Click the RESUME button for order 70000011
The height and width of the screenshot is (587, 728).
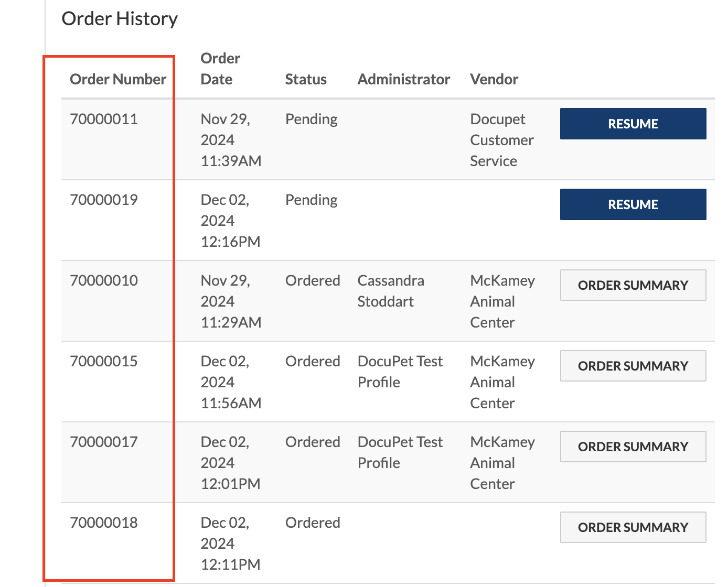coord(633,124)
